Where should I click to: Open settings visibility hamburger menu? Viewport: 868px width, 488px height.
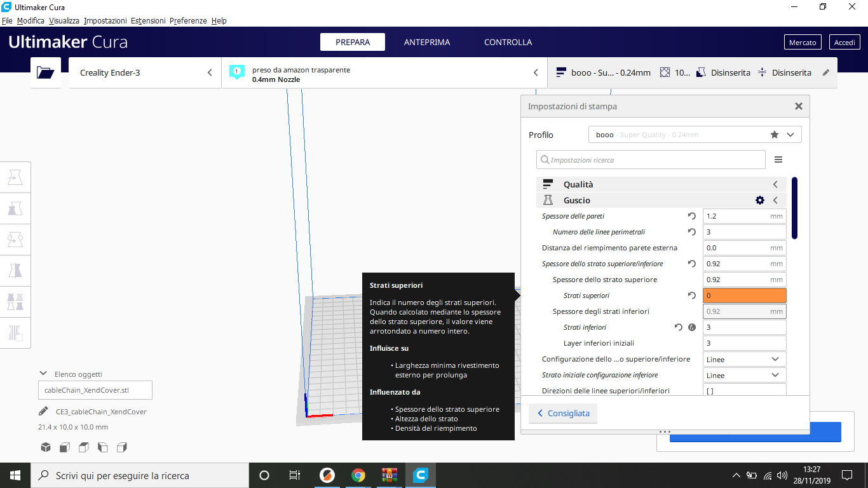(x=778, y=160)
